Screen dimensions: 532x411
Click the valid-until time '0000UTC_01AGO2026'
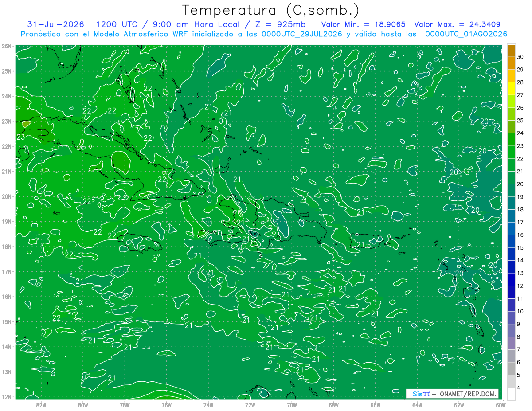point(466,34)
